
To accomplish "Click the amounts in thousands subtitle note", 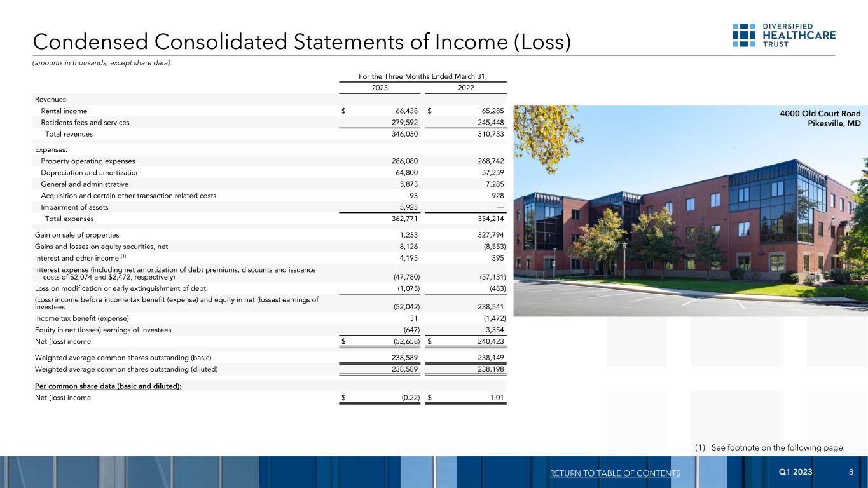I will [x=102, y=62].
